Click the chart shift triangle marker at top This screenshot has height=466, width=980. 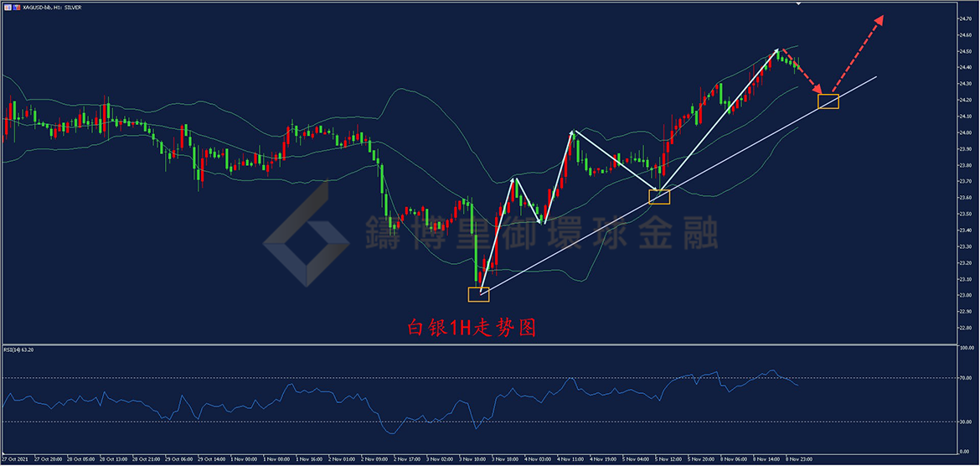(798, 3)
